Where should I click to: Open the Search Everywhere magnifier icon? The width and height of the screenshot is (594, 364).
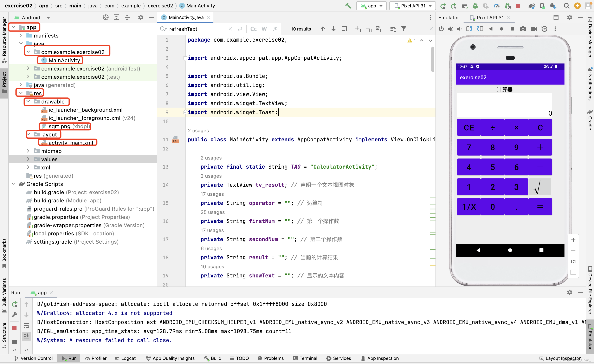[x=567, y=6]
